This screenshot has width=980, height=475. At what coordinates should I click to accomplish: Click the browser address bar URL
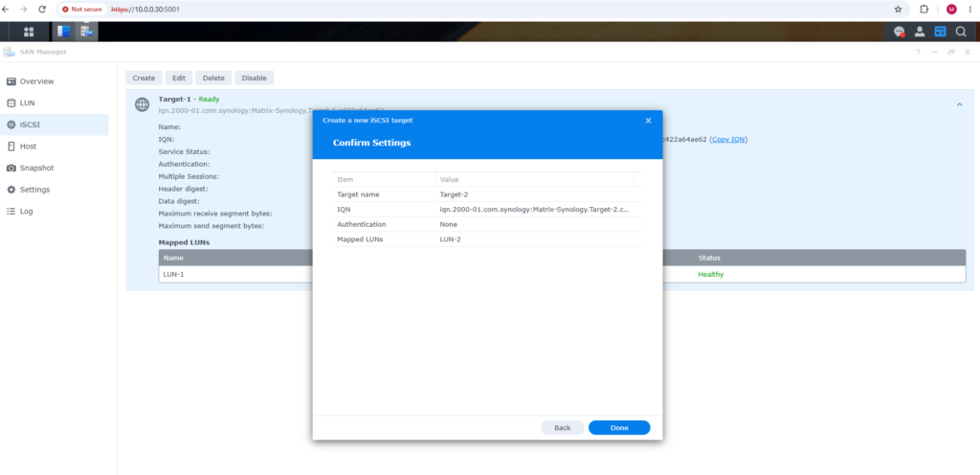tap(145, 10)
